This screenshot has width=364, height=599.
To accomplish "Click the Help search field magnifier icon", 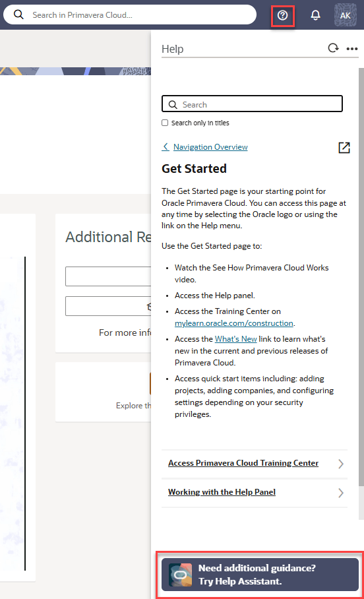I will pos(173,105).
